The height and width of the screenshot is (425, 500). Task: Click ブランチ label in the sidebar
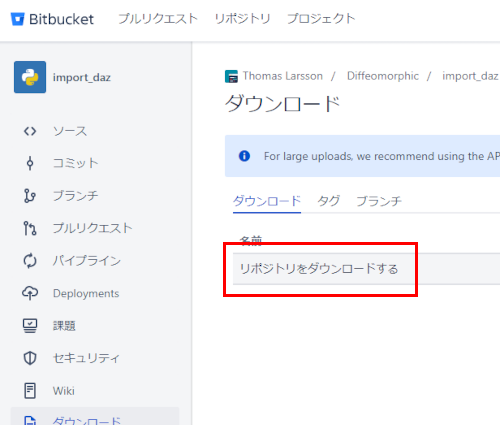tap(76, 196)
